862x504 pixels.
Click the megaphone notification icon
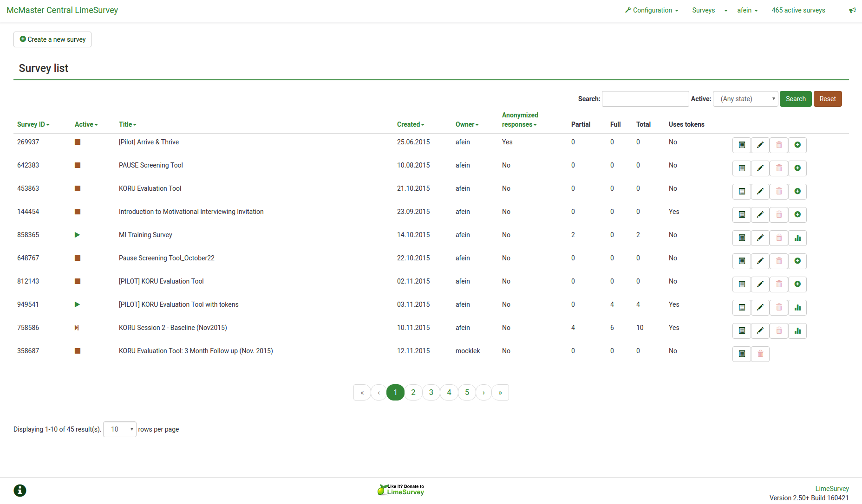point(852,10)
